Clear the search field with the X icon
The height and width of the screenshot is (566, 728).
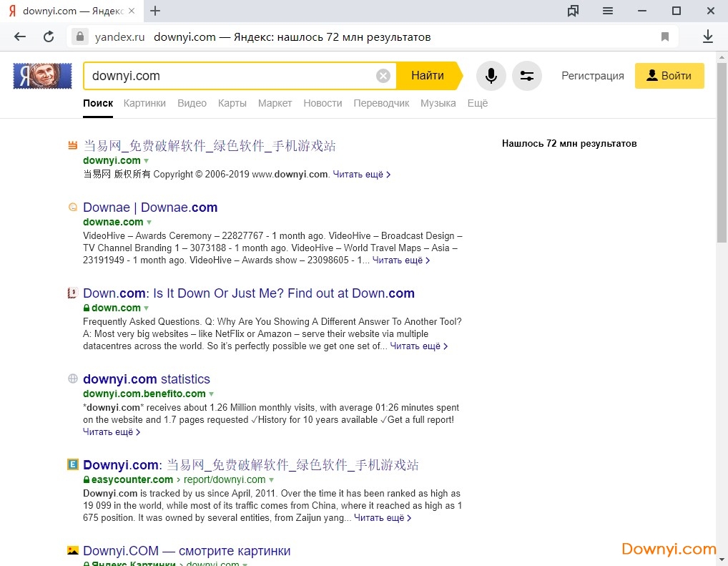point(383,75)
